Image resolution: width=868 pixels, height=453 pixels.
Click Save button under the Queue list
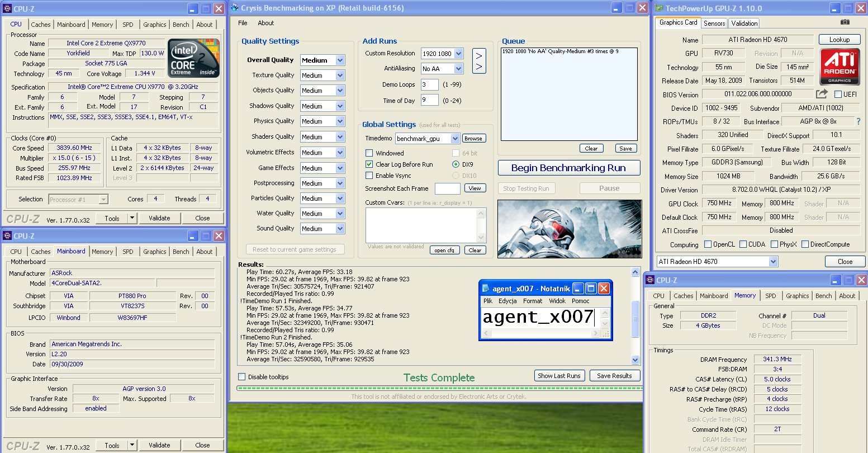(625, 148)
